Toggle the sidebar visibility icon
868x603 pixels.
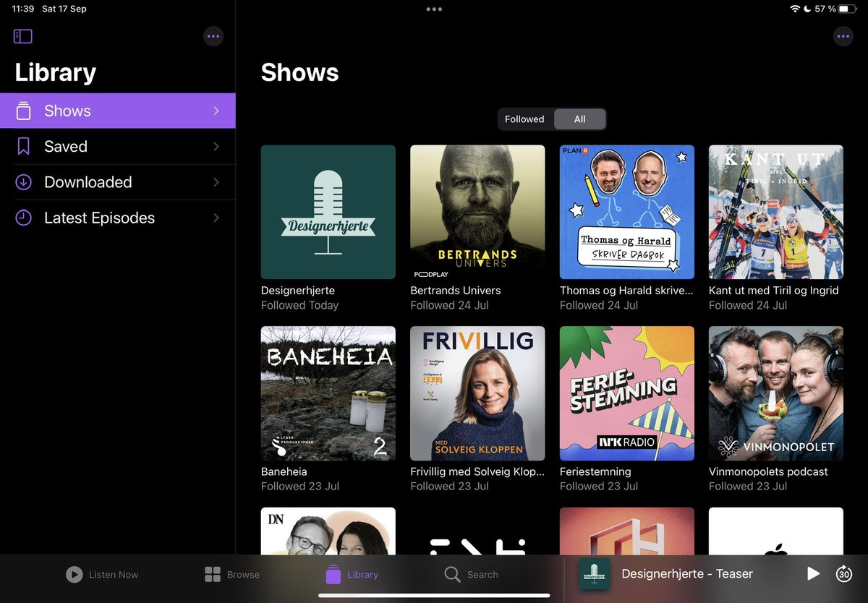(23, 36)
